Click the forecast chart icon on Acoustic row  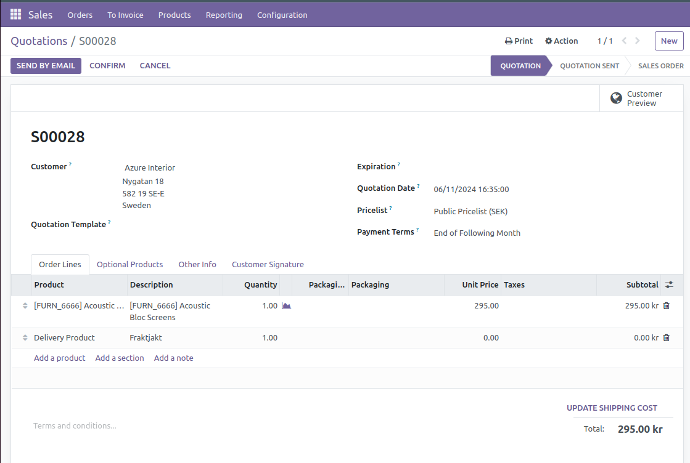click(x=286, y=305)
